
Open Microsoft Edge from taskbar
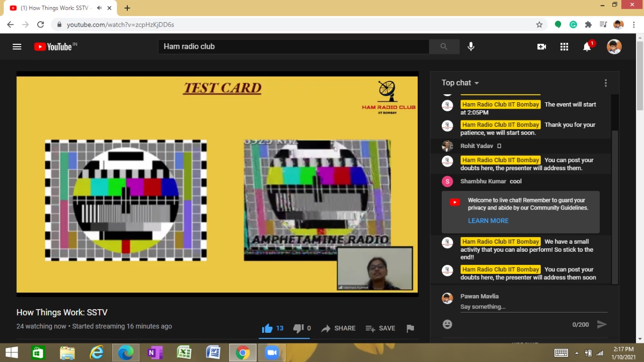click(x=125, y=352)
